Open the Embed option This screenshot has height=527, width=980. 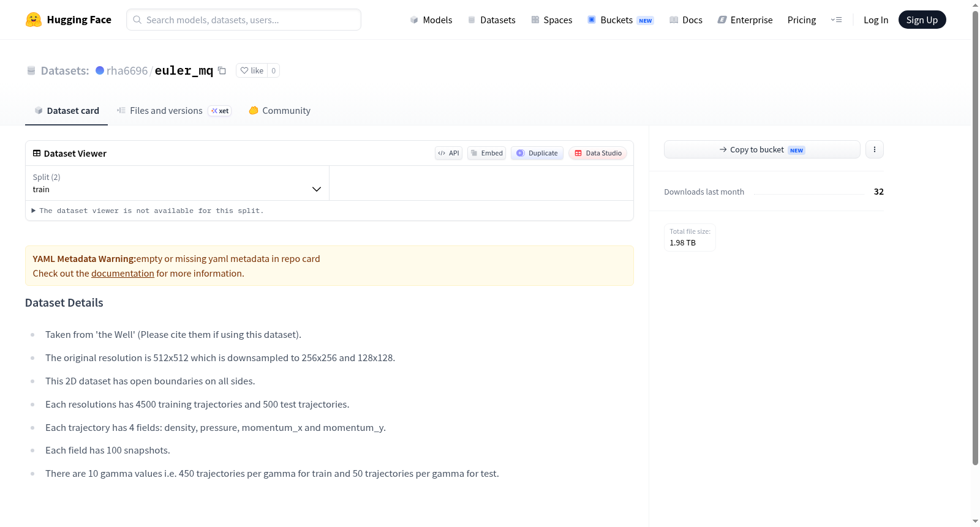pyautogui.click(x=486, y=153)
